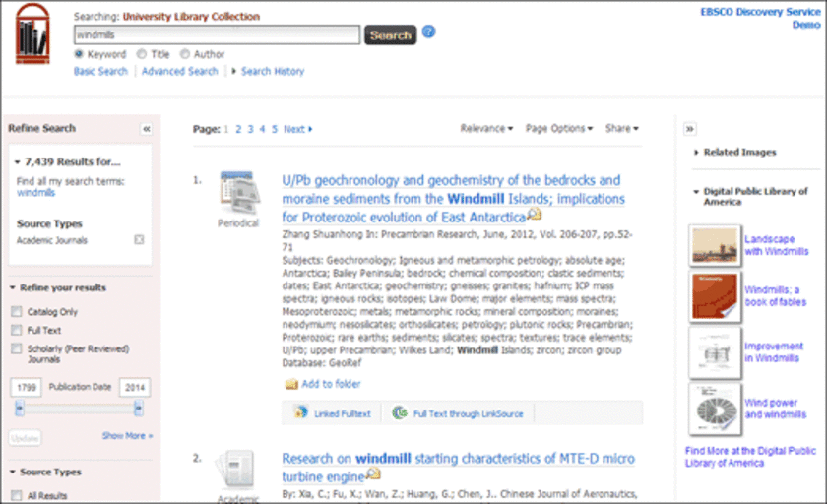Click Windmills; a book of fables text link
Viewport: 827px width, 504px height.
tap(776, 295)
